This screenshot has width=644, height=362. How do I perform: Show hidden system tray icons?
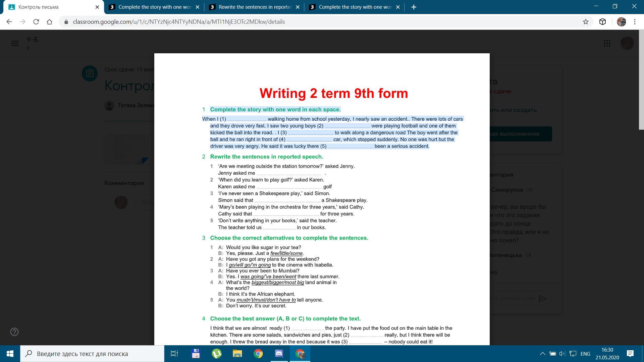click(x=542, y=354)
